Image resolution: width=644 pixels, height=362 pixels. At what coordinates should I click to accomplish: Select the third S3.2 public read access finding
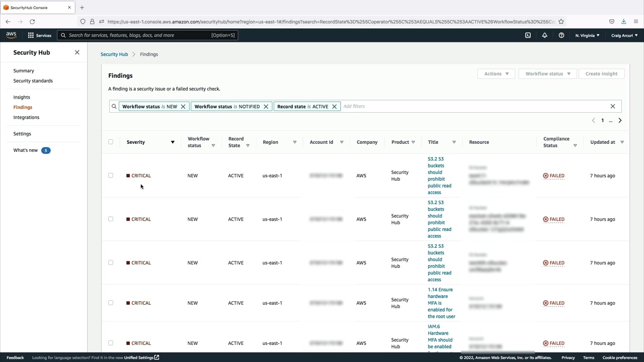point(111,262)
